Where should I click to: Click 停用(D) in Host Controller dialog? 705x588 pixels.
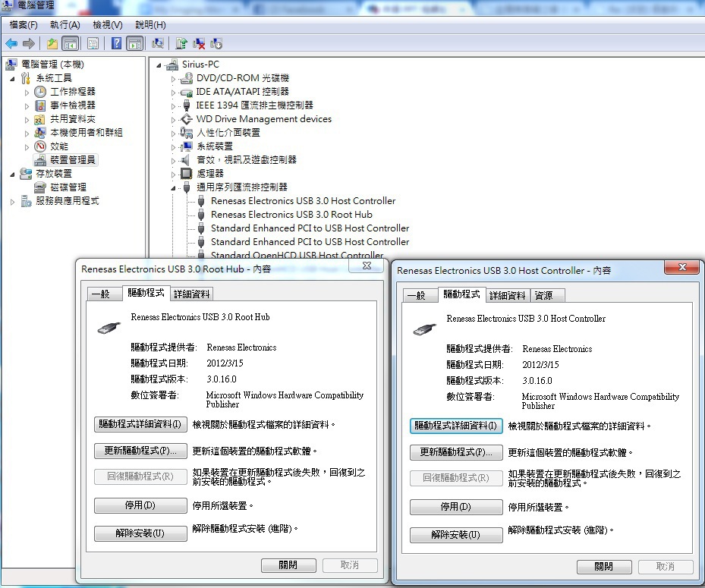pyautogui.click(x=456, y=507)
